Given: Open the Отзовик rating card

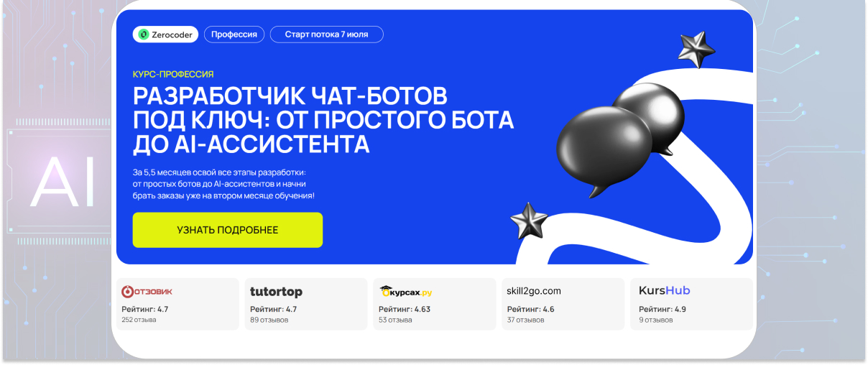Looking at the screenshot, I should [177, 304].
